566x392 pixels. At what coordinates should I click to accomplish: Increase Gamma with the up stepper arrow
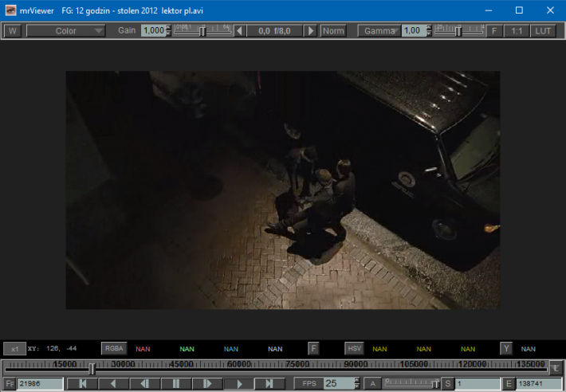tap(428, 28)
